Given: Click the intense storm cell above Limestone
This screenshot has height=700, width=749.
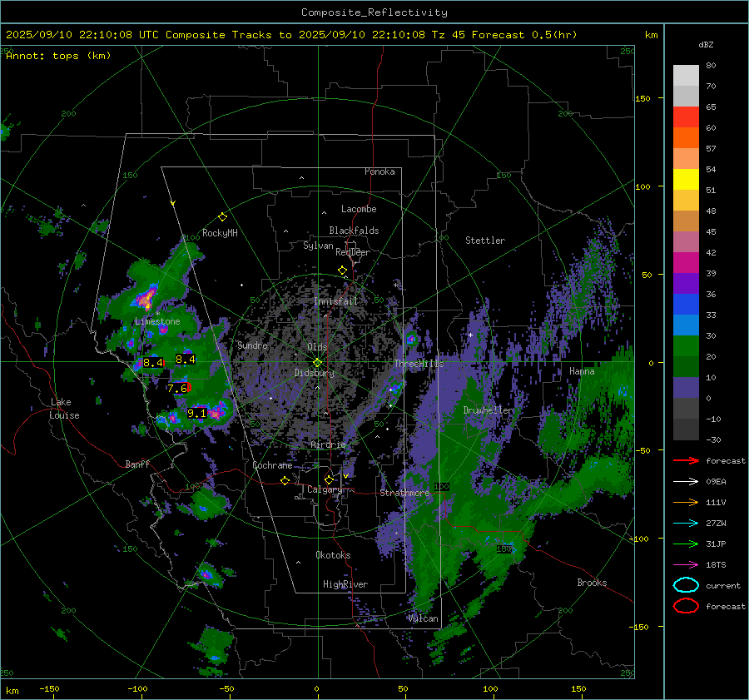Looking at the screenshot, I should point(146,297).
